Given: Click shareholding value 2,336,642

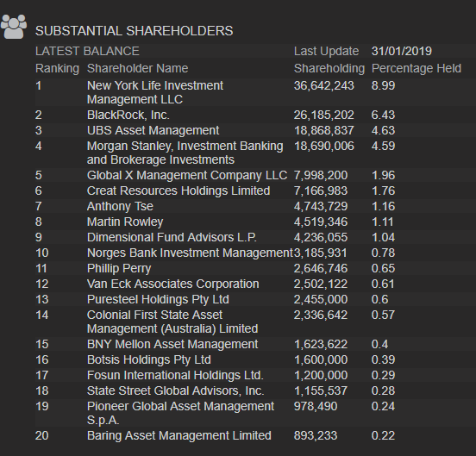Looking at the screenshot, I should click(x=321, y=315).
